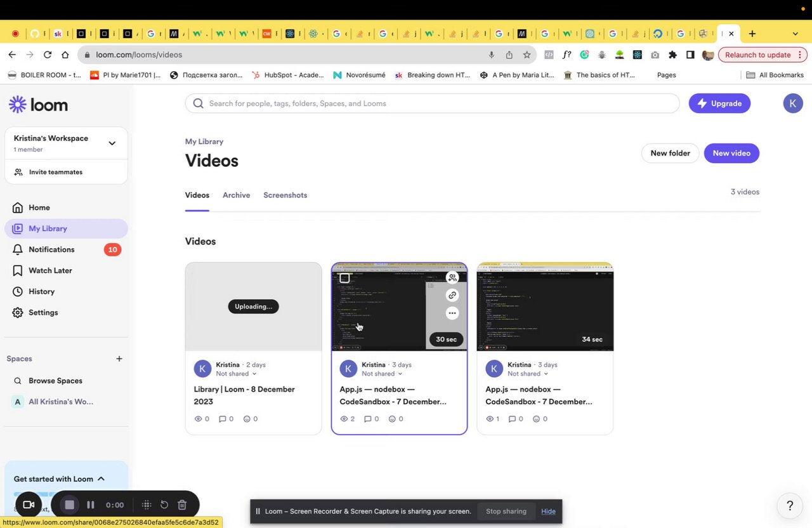Screen dimensions: 812x528
Task: Click the microphone icon in the address bar
Action: [492, 55]
